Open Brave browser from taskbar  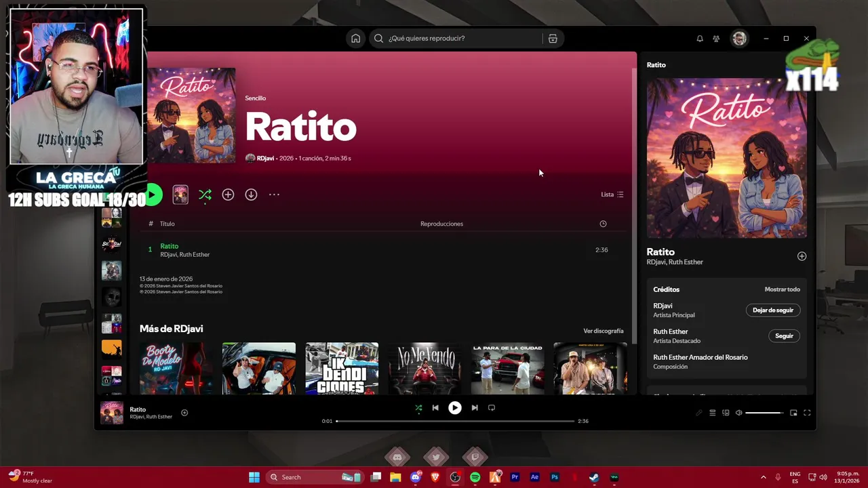[435, 477]
